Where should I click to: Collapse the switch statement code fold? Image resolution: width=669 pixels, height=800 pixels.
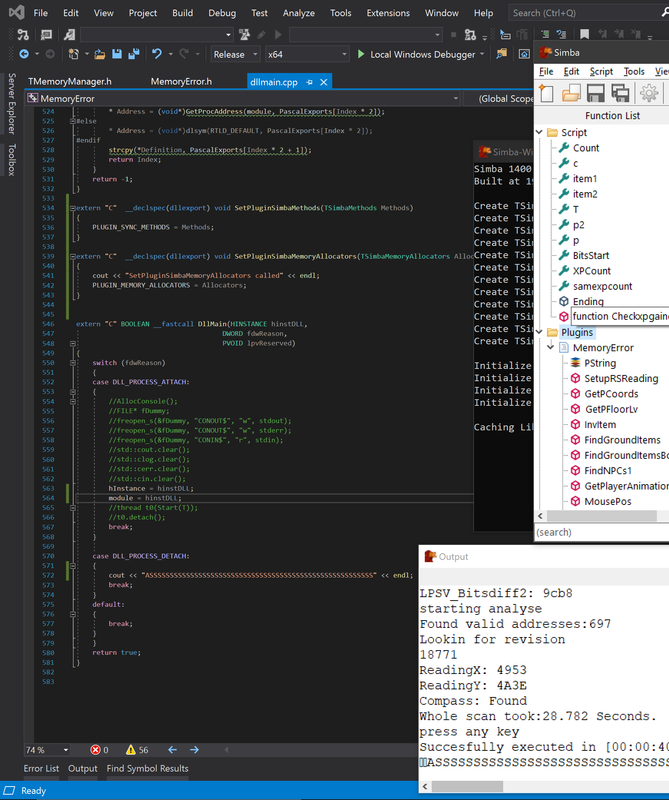72,363
